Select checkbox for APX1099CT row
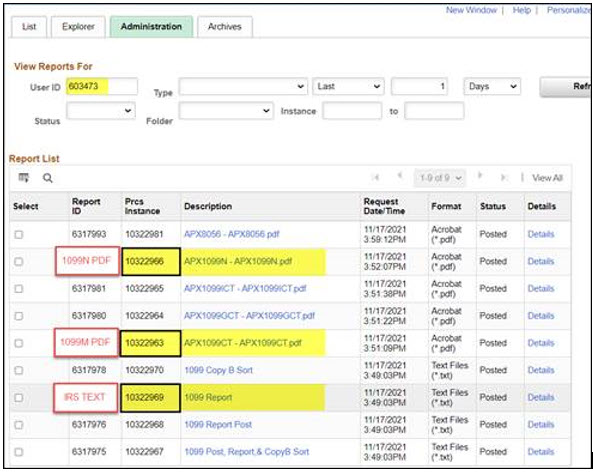Screen dimensions: 593x474 [19, 343]
